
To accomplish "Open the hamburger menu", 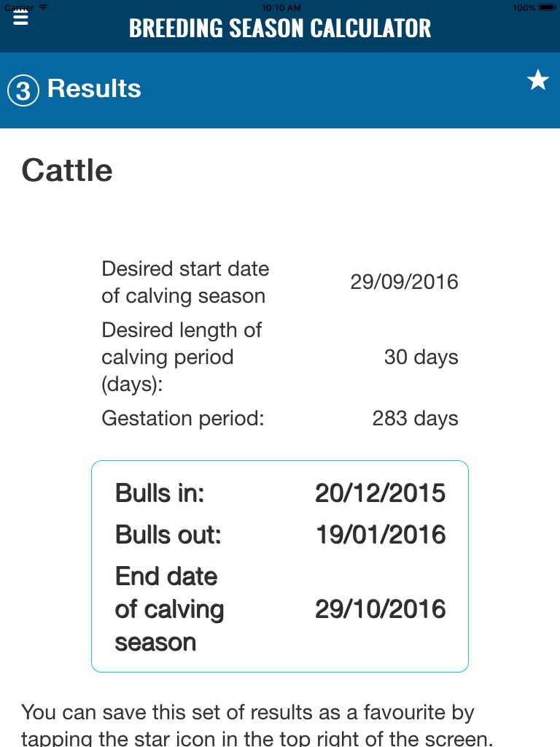I will coord(20,18).
